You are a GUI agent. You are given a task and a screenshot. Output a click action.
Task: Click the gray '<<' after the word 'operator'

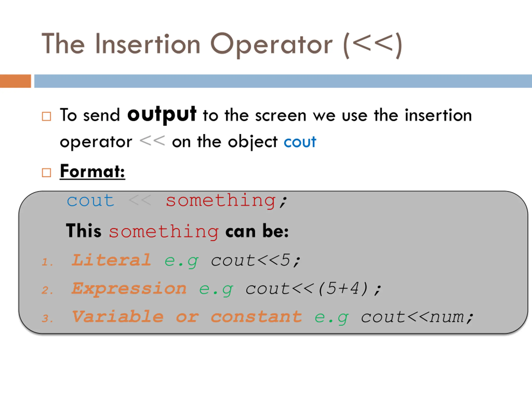tap(152, 141)
